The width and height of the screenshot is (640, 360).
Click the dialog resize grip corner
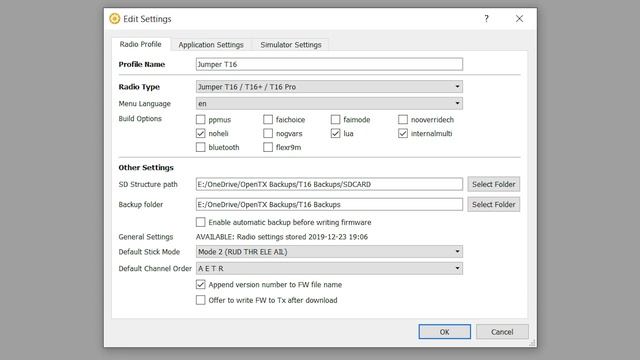click(x=532, y=343)
